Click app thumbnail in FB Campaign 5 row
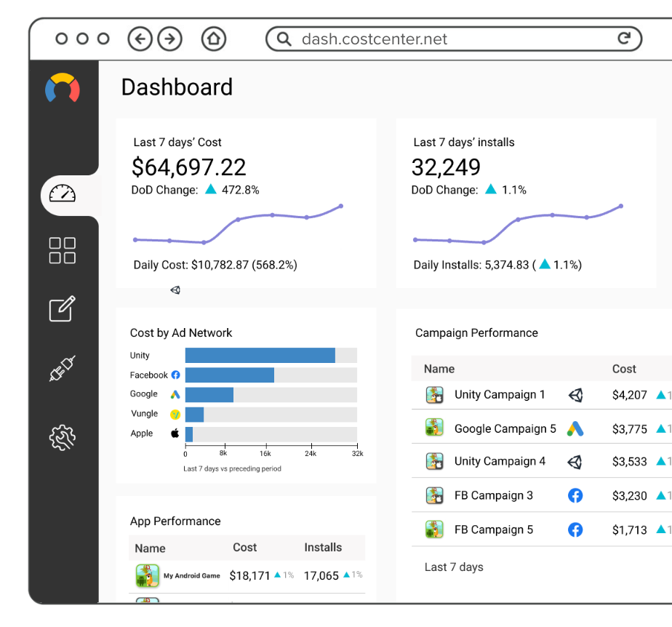This screenshot has width=672, height=627. click(435, 530)
